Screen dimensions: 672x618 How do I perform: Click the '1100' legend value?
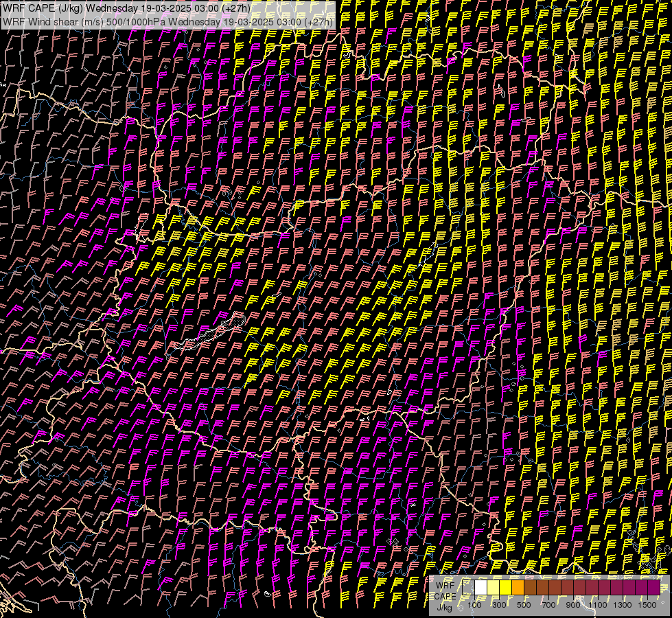[x=598, y=605]
